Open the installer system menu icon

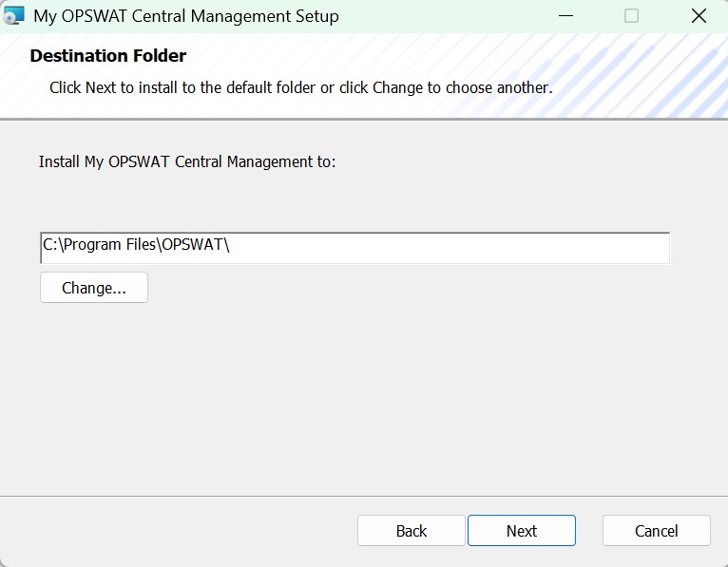pyautogui.click(x=13, y=16)
